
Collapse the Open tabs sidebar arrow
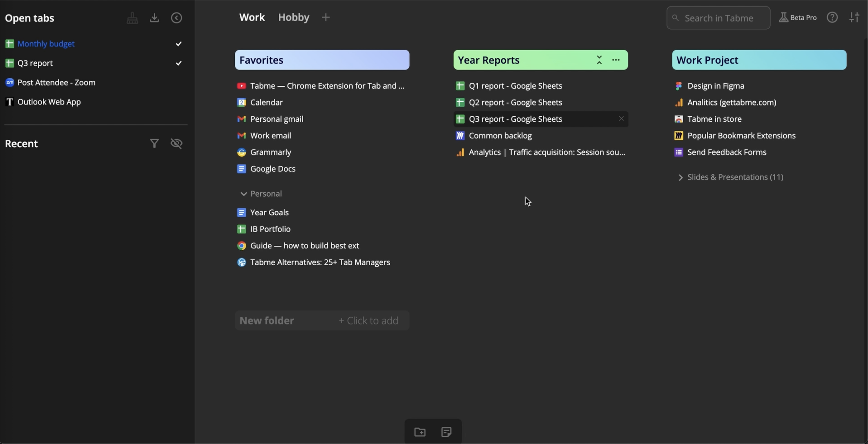177,18
